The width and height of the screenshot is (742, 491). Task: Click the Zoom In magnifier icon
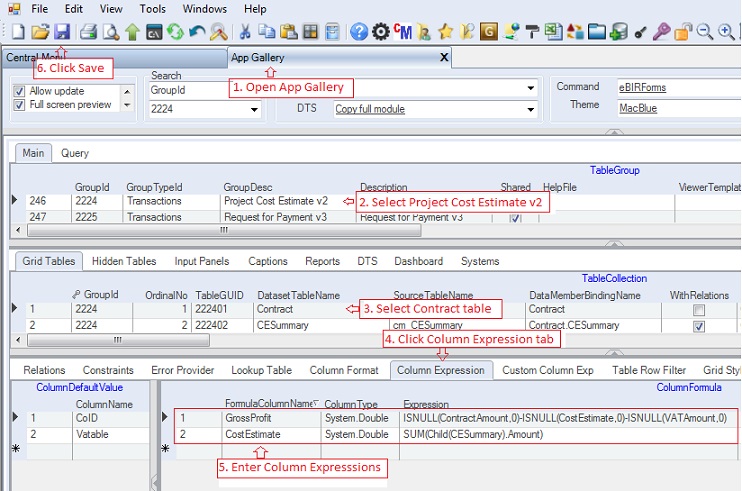pos(726,32)
